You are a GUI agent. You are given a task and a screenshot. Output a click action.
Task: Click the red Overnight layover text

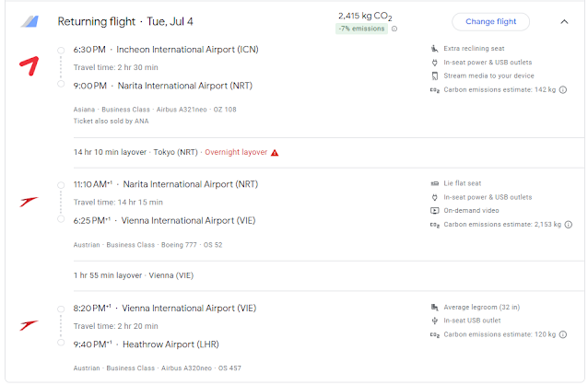click(235, 152)
